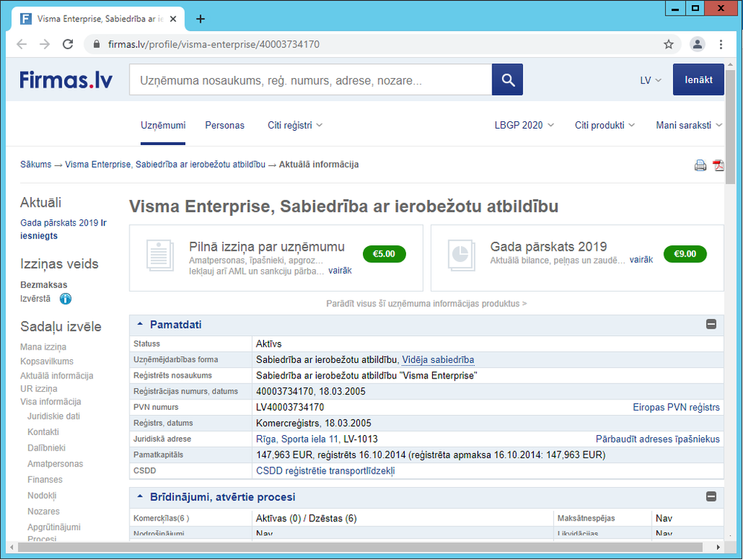The height and width of the screenshot is (560, 743).
Task: Collapse Pamatdati with minus icon
Action: pyautogui.click(x=711, y=324)
